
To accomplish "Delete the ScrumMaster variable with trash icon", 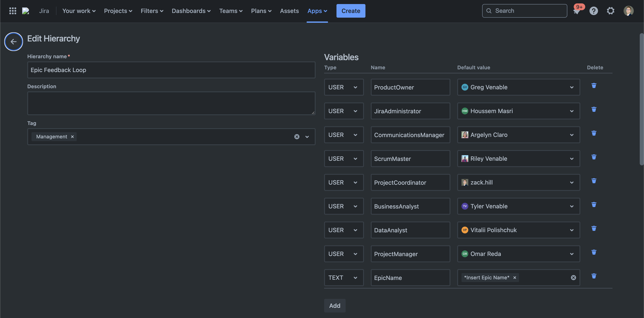I will [x=594, y=157].
